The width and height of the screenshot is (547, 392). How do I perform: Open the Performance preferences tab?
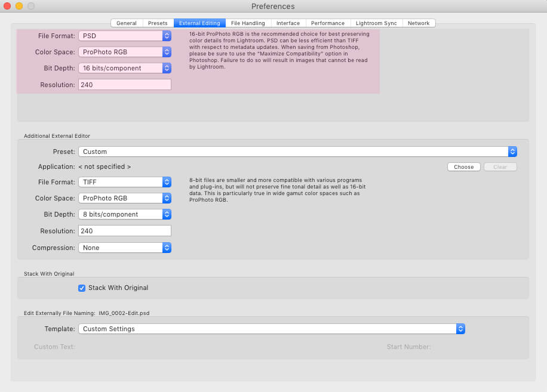(x=328, y=23)
